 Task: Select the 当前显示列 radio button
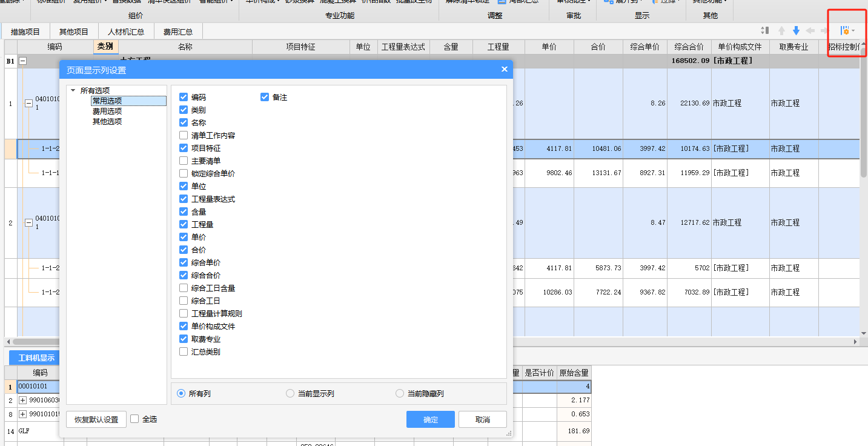(x=290, y=393)
